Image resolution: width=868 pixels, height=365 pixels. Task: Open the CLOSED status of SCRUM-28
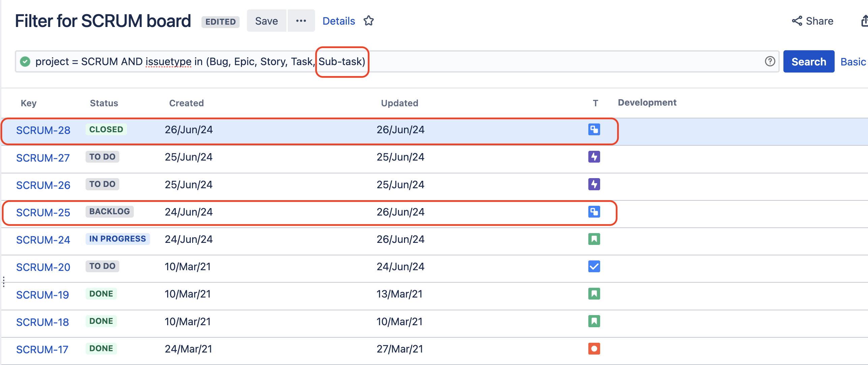tap(106, 130)
